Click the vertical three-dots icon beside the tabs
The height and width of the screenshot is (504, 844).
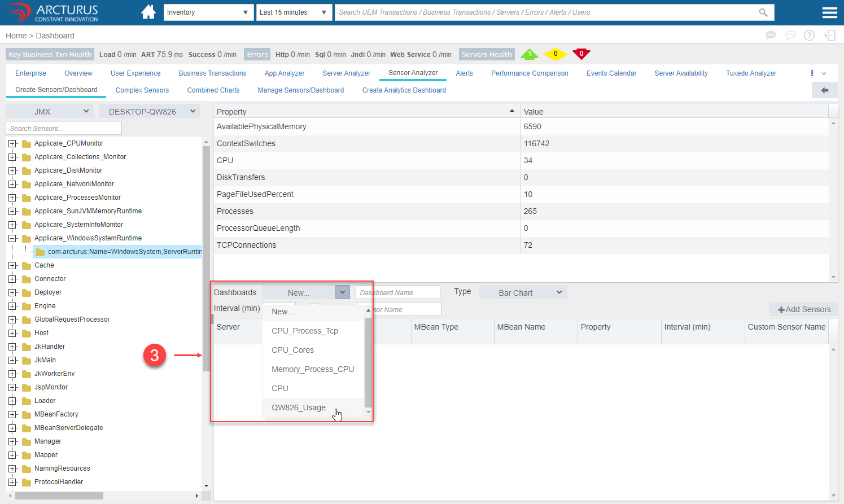[812, 73]
